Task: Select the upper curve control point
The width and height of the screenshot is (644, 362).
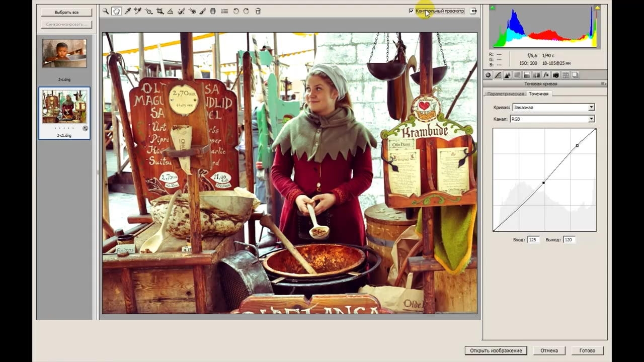Action: [x=577, y=145]
